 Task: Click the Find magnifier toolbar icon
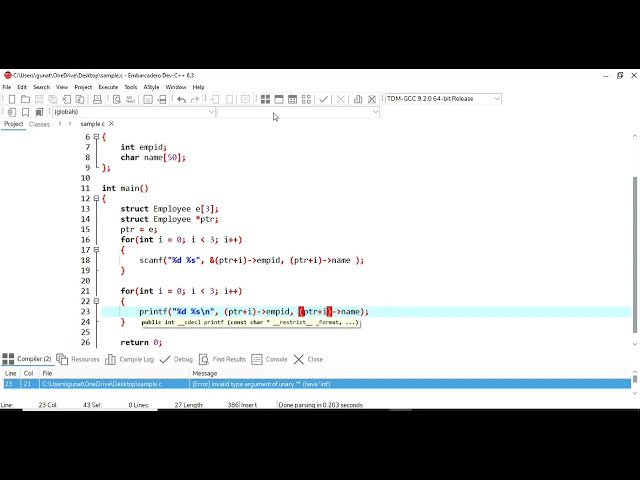pos(117,99)
